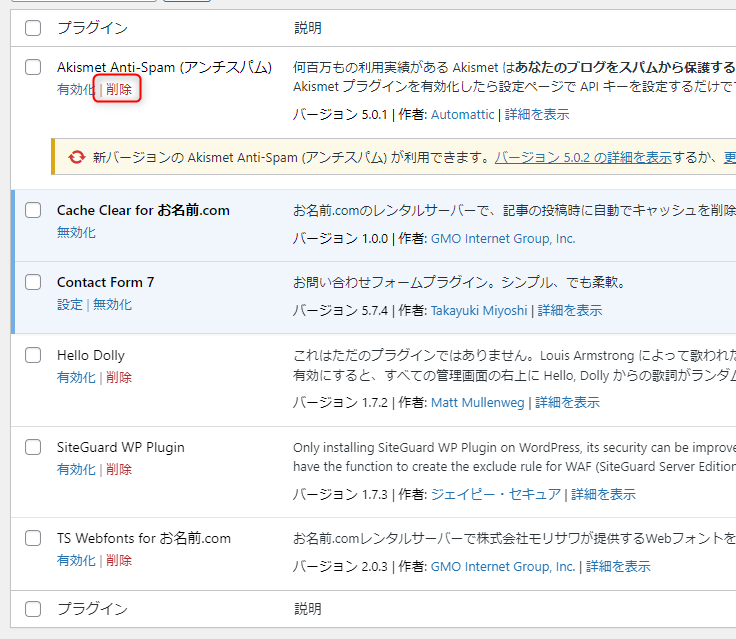Check the Akismet Anti-Spam plugin checkbox

33,67
